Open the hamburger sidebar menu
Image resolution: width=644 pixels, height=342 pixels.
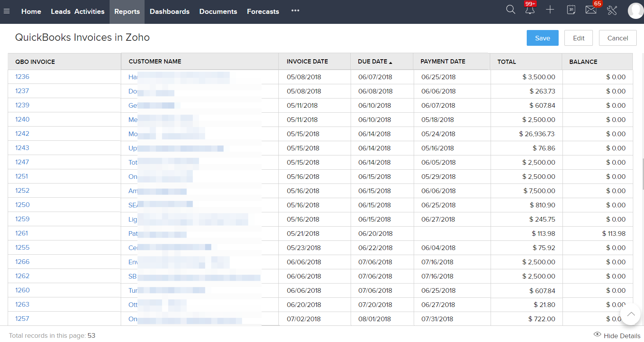tap(7, 11)
